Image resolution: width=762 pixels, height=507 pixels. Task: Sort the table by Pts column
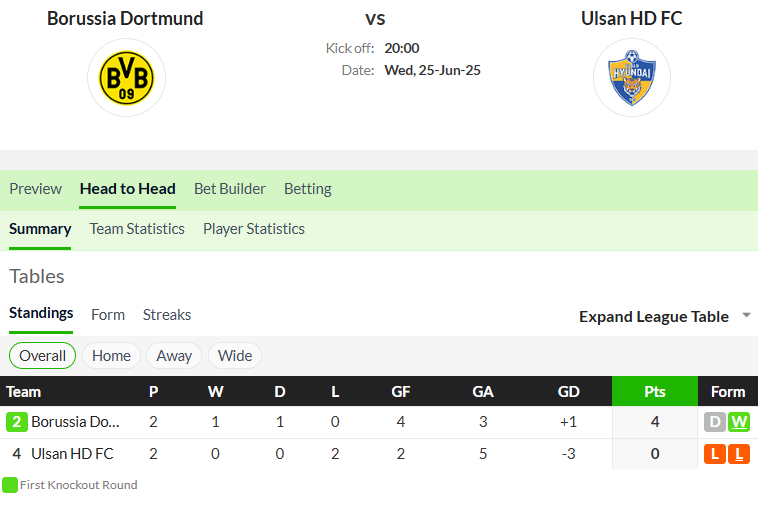click(655, 391)
